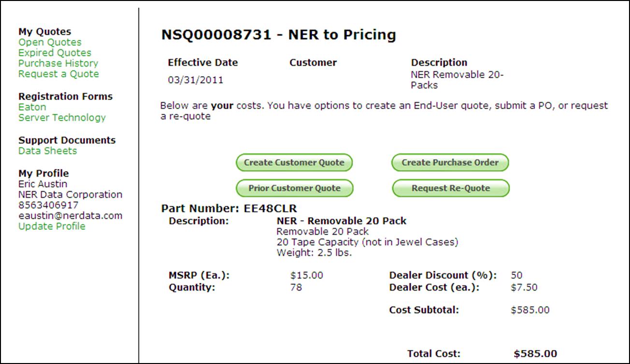Click the Update Profile link

52,226
